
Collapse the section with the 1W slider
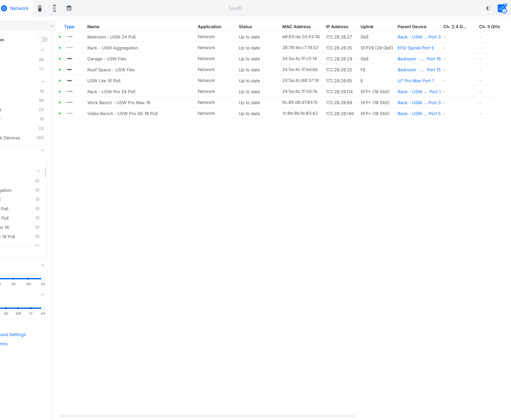(42, 265)
